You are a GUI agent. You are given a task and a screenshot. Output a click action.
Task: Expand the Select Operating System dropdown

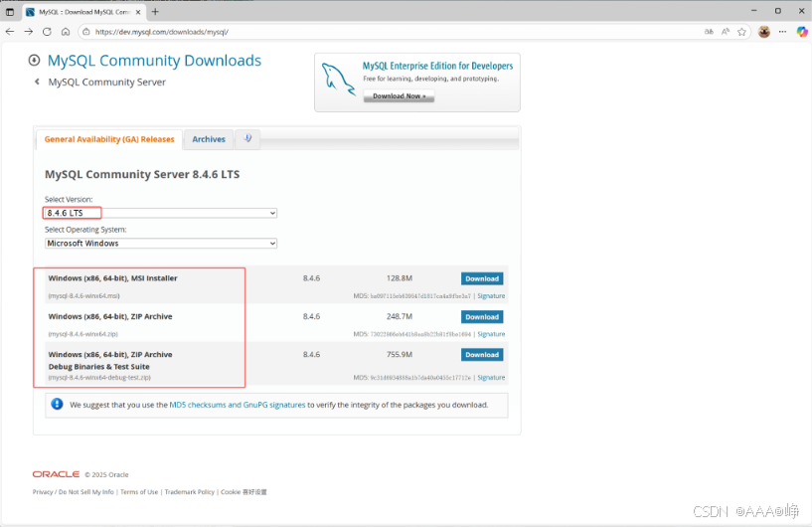(161, 243)
